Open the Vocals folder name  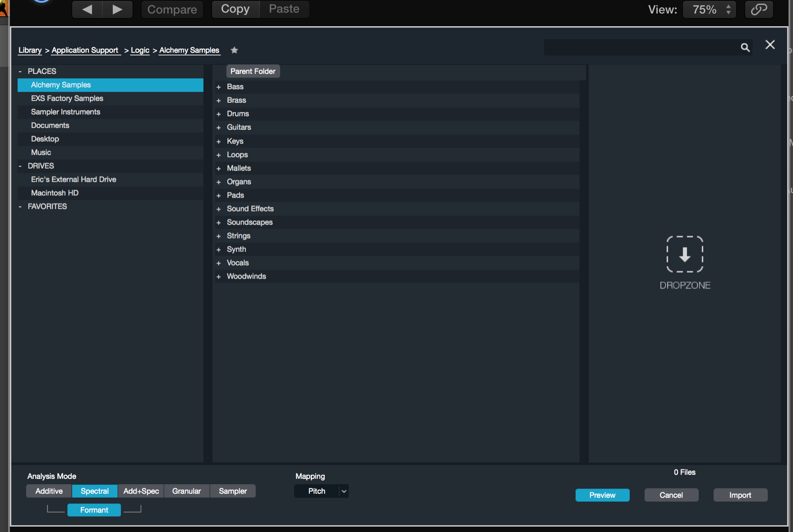238,263
